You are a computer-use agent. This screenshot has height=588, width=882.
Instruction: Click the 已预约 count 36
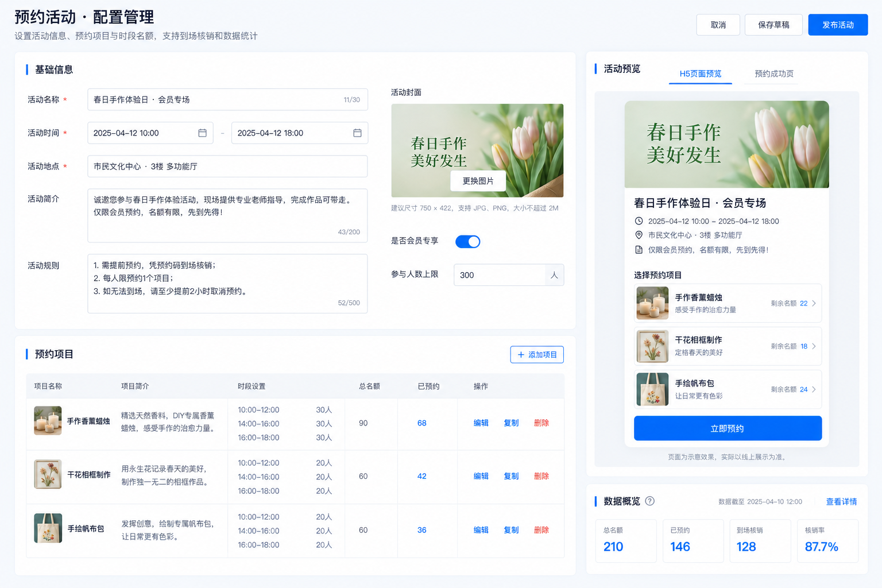[422, 531]
